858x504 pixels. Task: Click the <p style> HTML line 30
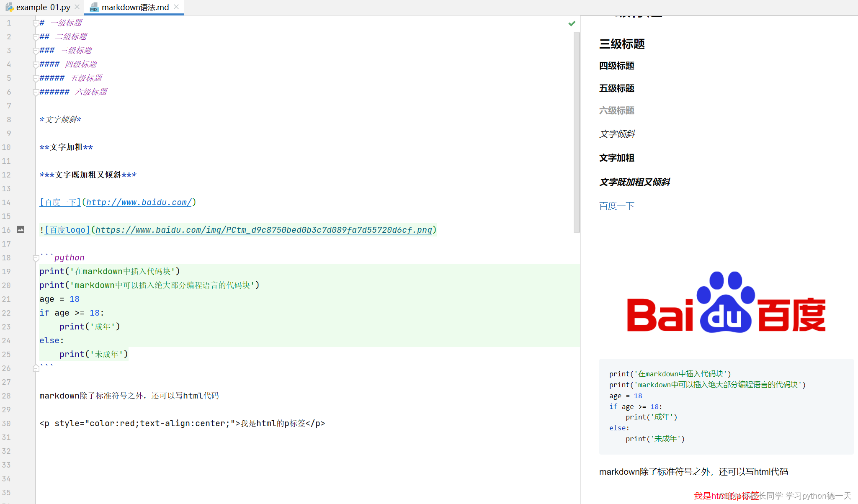pyautogui.click(x=182, y=423)
